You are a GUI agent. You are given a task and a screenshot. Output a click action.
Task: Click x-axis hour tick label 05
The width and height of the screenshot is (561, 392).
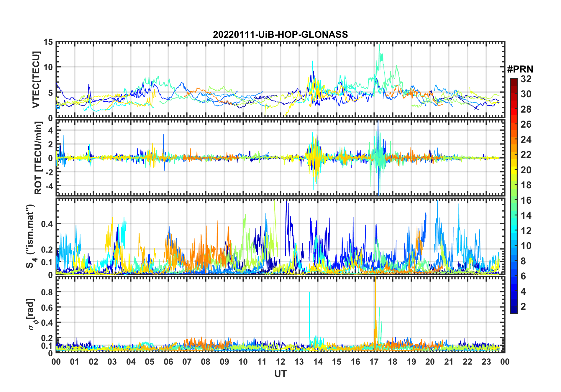pyautogui.click(x=150, y=362)
